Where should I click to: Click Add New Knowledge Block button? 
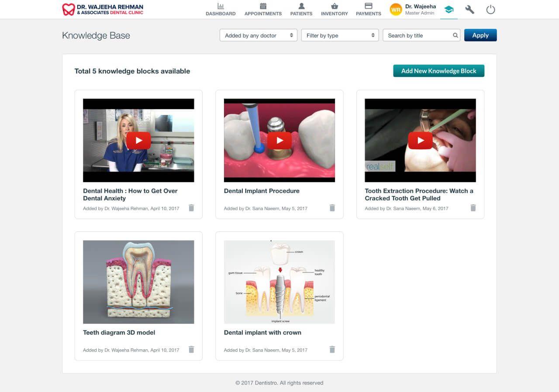coord(439,71)
